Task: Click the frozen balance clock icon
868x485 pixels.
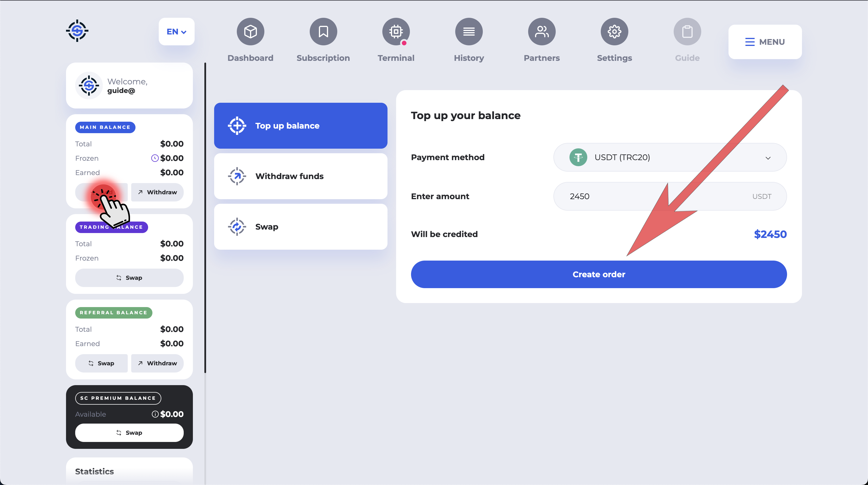Action: coord(155,158)
